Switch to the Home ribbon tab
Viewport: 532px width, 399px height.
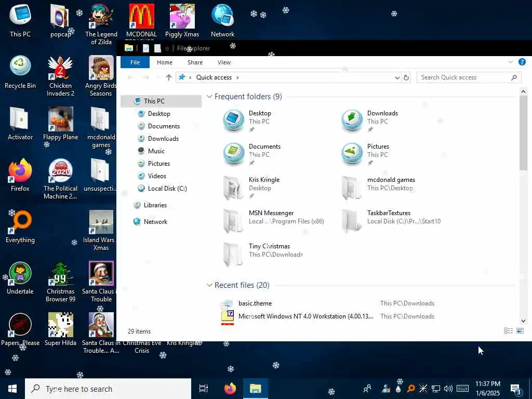[x=165, y=62]
